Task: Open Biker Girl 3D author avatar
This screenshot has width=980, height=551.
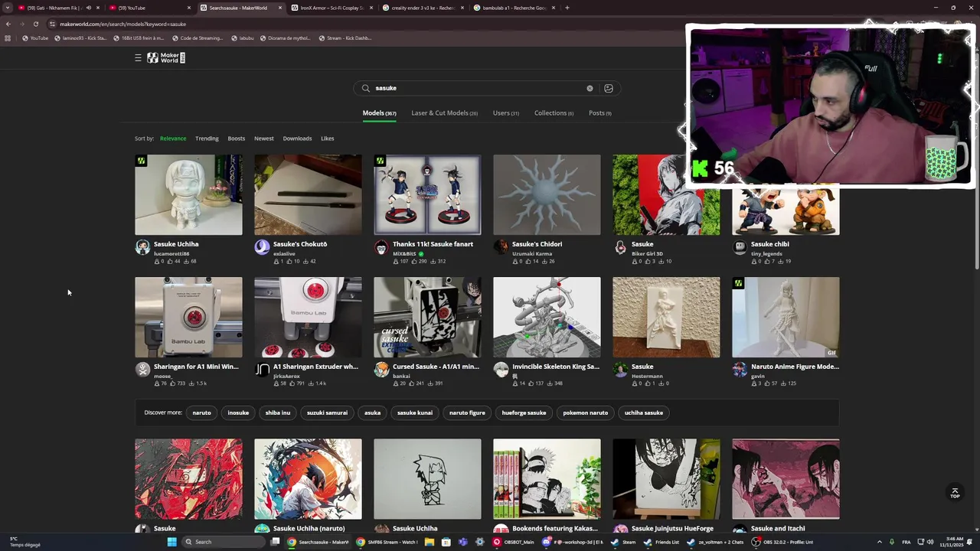Action: [620, 247]
